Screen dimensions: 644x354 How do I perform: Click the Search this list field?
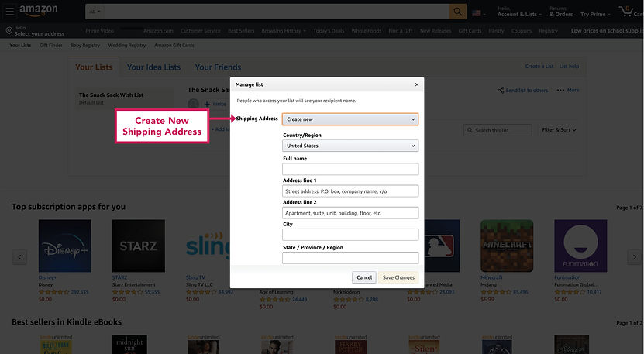(498, 130)
